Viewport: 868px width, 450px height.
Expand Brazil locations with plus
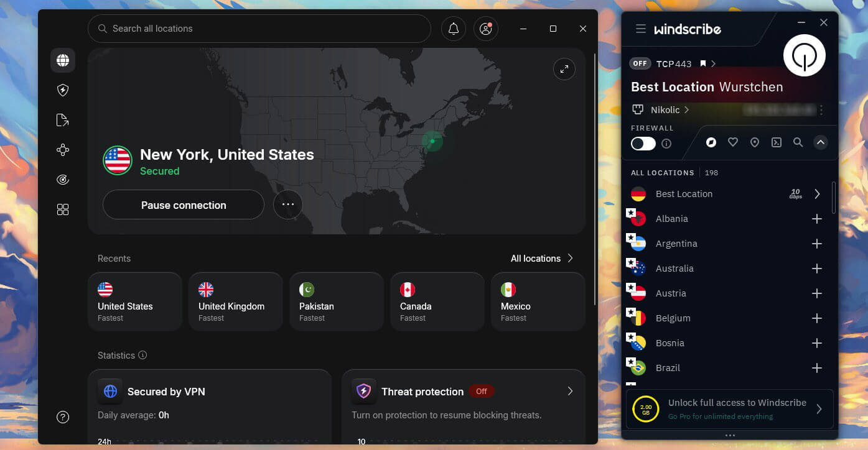pyautogui.click(x=817, y=368)
